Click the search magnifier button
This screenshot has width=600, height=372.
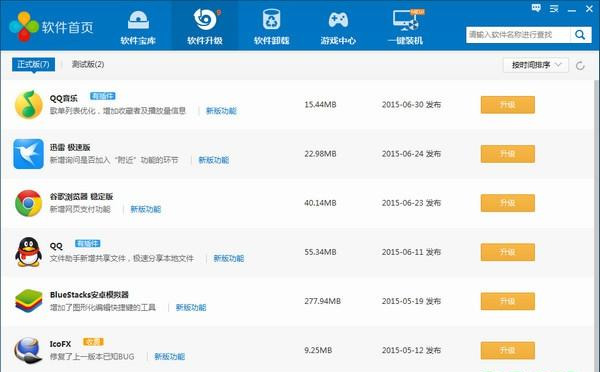tap(580, 35)
